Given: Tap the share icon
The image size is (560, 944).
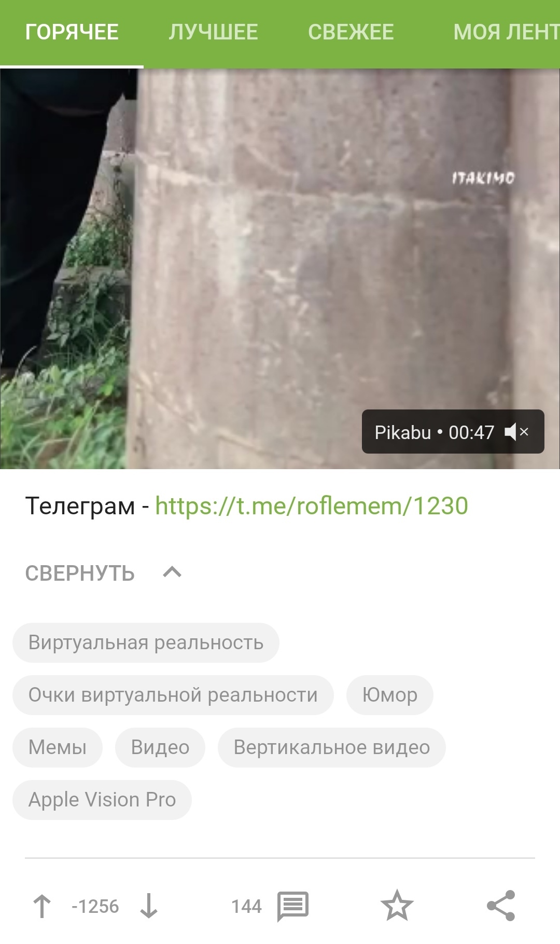Looking at the screenshot, I should 501,906.
